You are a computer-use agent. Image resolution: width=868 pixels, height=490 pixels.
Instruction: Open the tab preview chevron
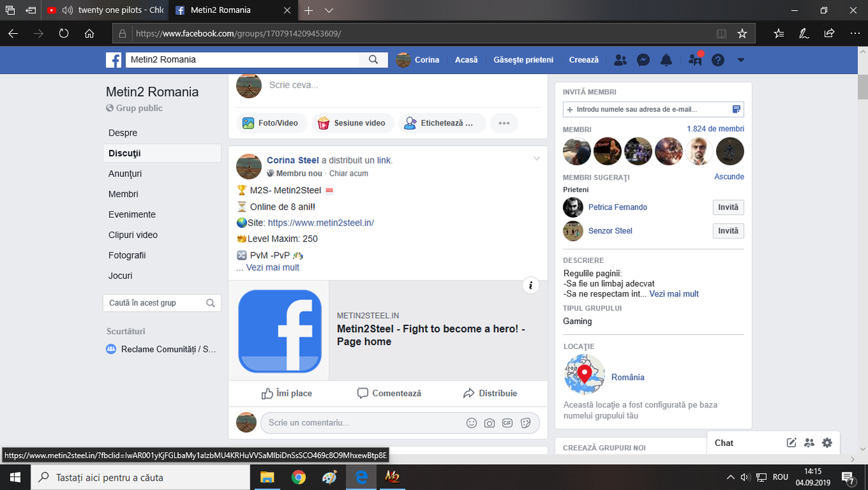329,10
